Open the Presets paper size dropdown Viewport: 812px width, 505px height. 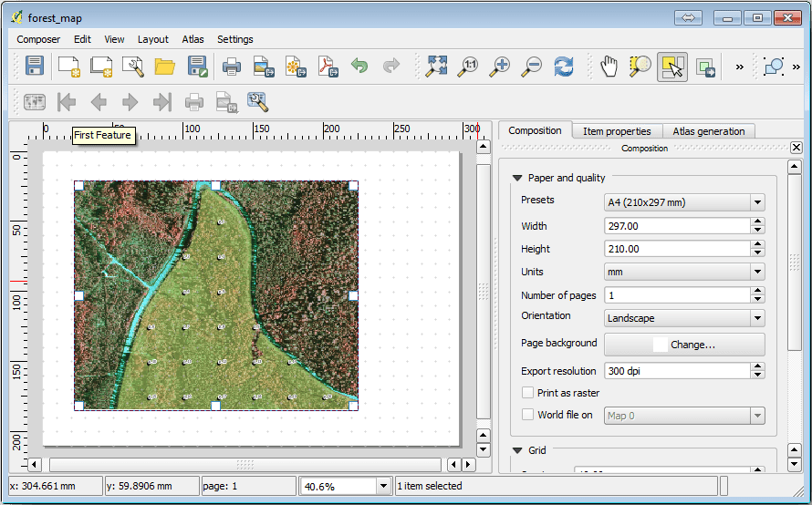(684, 202)
